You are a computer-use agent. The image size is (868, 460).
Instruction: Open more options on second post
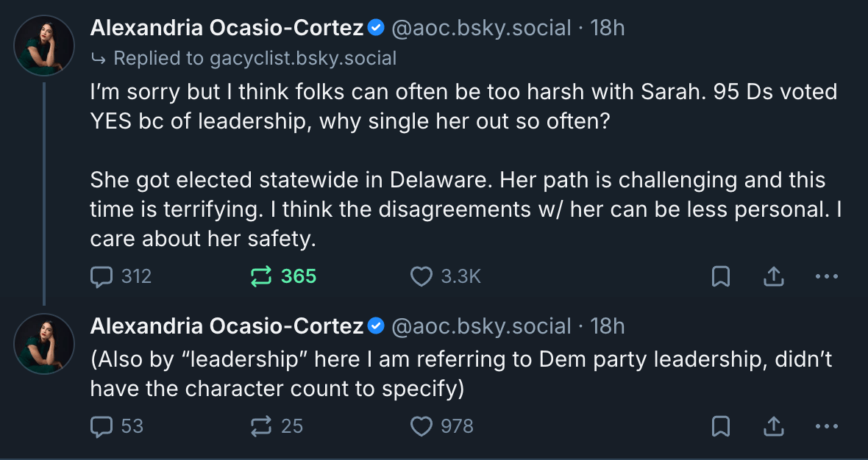pos(827,426)
